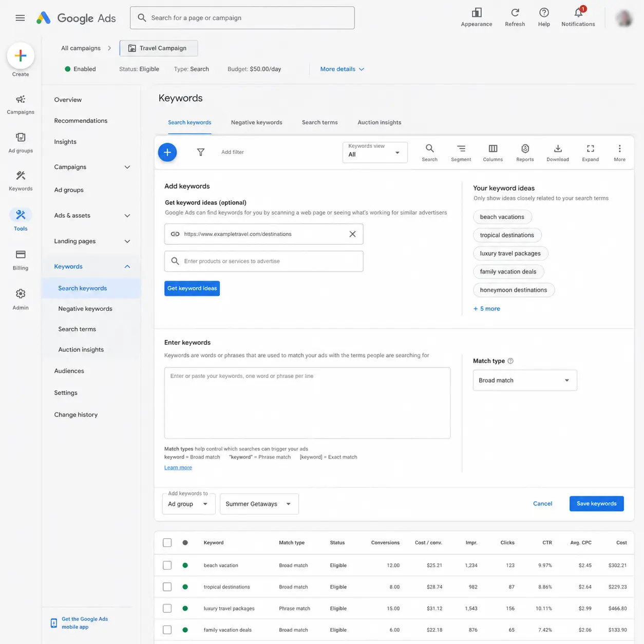
Task: Check the family vacation deals row checkbox
Action: pos(167,630)
